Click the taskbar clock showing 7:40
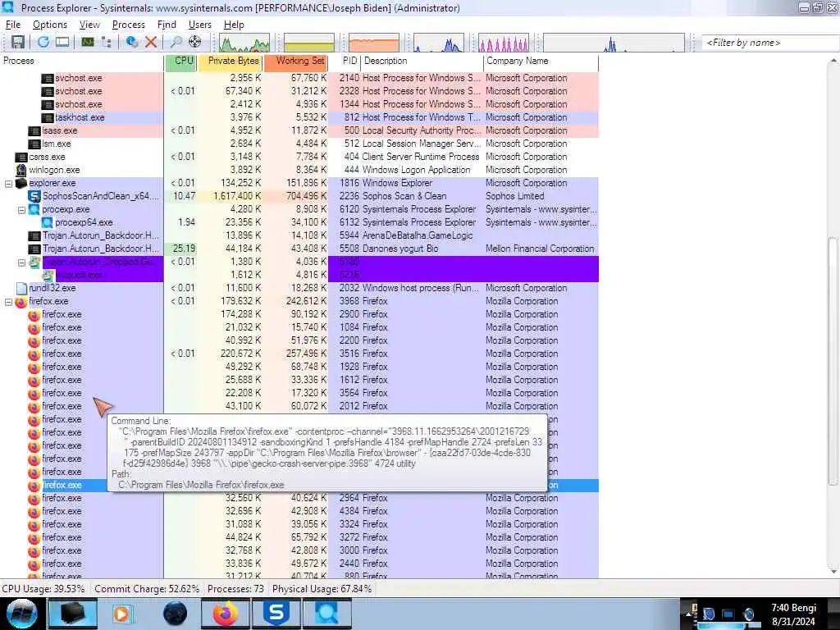The height and width of the screenshot is (630, 840). pos(793,614)
